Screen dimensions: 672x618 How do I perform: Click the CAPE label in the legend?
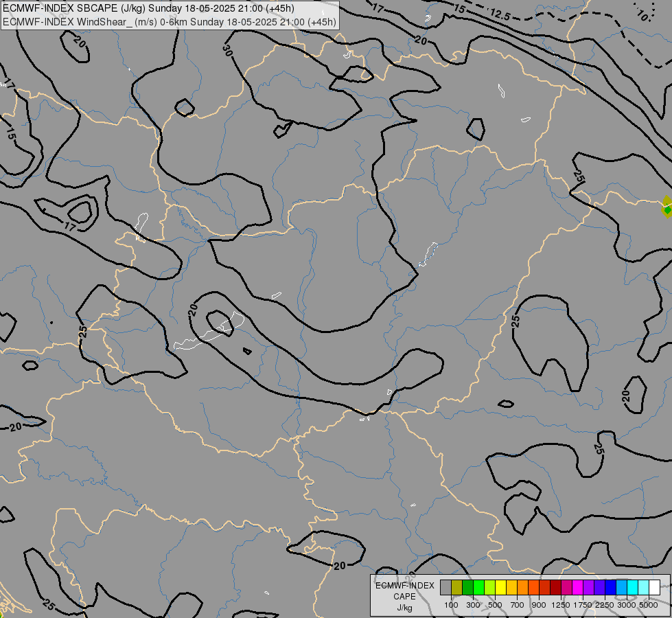pyautogui.click(x=404, y=597)
